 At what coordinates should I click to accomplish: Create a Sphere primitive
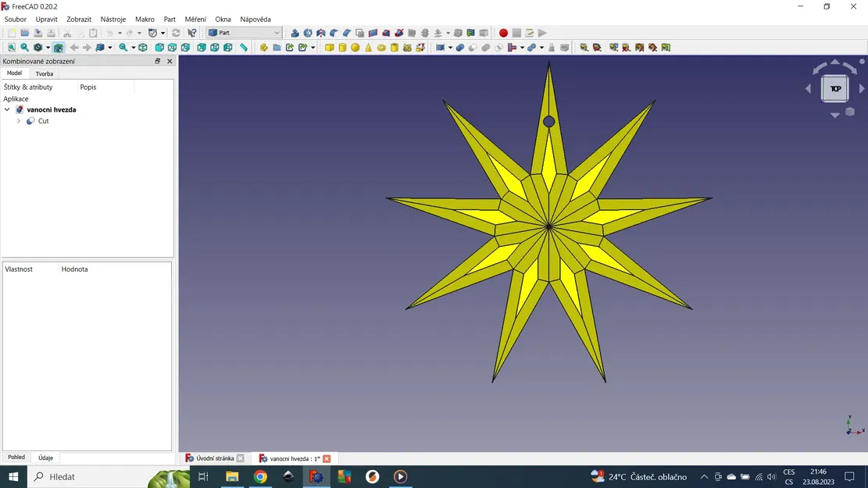tap(354, 48)
